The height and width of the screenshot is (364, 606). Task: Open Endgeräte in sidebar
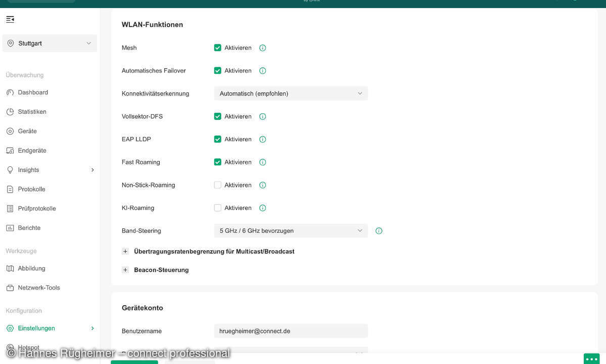click(x=32, y=150)
